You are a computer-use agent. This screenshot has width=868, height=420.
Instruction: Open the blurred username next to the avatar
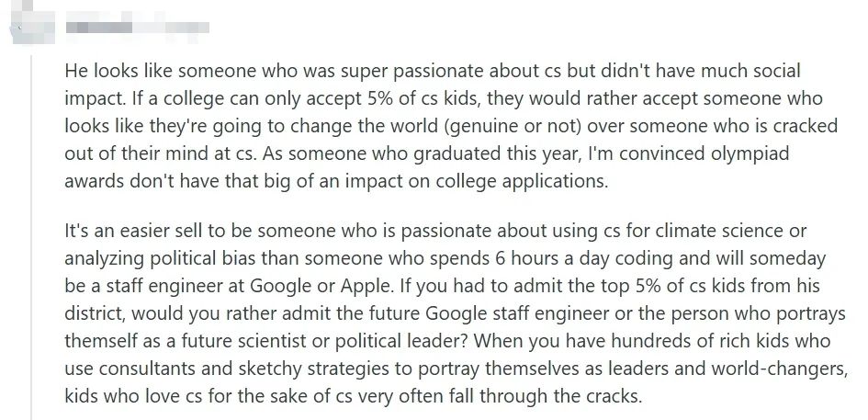137,27
